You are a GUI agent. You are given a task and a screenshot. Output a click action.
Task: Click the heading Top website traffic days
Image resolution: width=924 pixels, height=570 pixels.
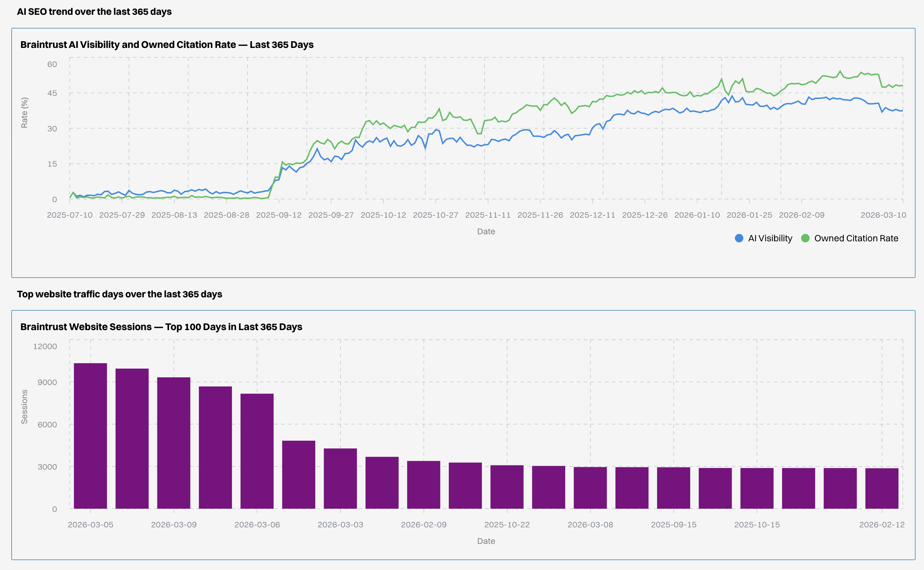pyautogui.click(x=120, y=295)
